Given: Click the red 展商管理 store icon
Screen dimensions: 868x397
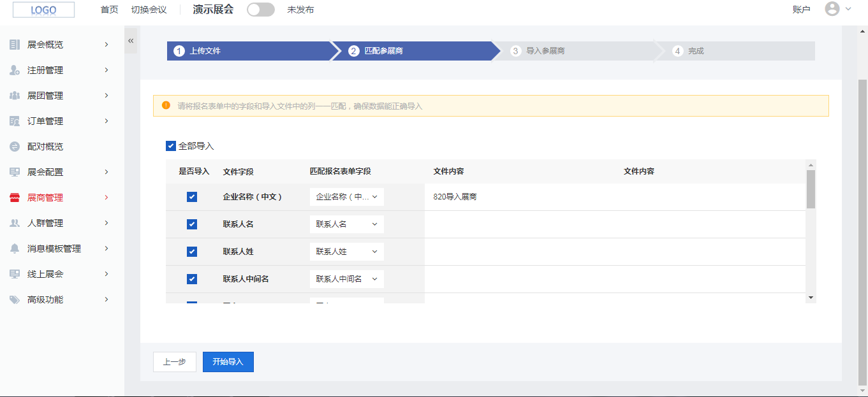Looking at the screenshot, I should (15, 198).
